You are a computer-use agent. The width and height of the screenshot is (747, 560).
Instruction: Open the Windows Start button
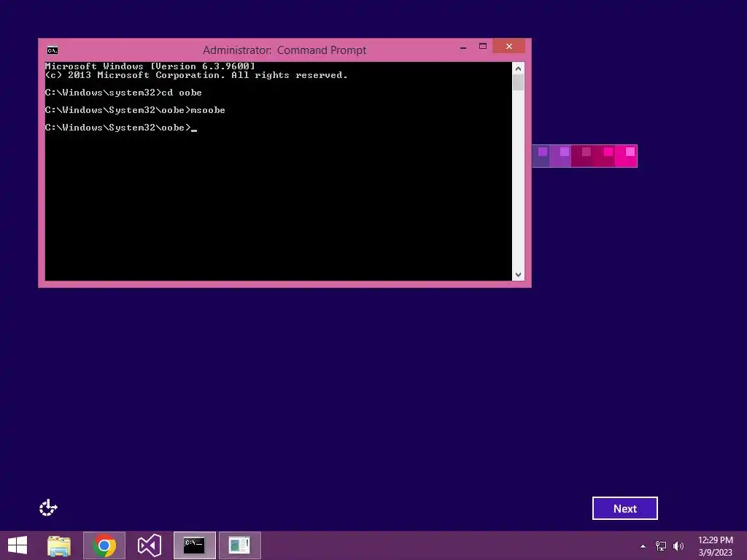coord(18,545)
